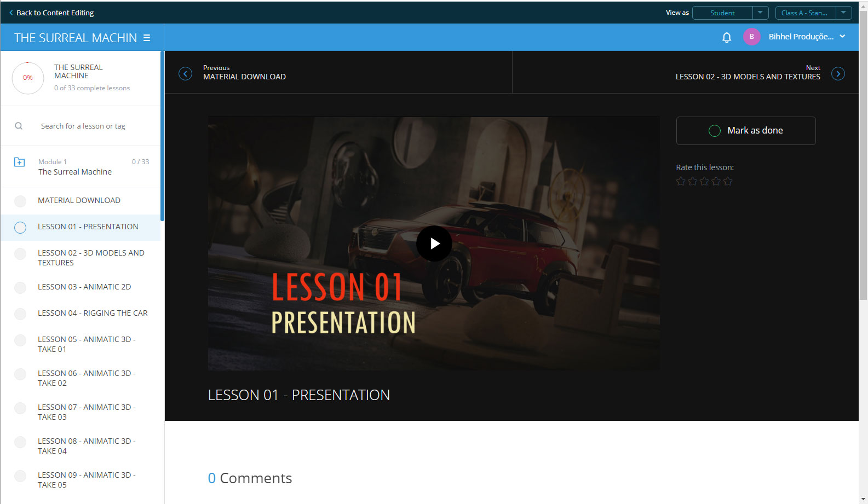
Task: Select LESSON 06 - ANIMATIC 3D - TAKE 02
Action: 87,378
